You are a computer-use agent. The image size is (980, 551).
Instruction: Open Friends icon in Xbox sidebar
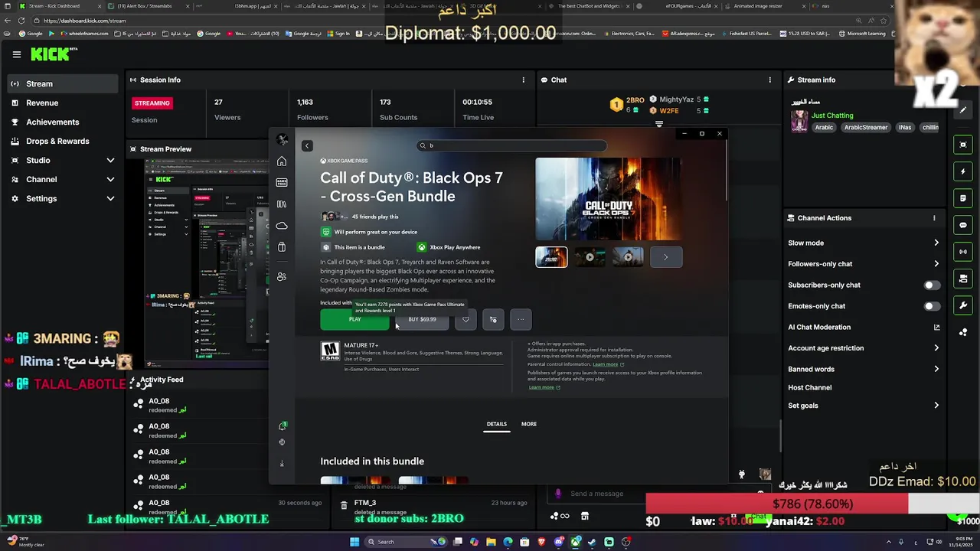pos(282,276)
